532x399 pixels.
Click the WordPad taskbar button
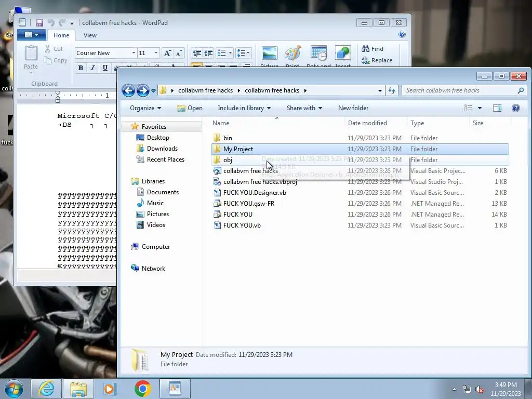(175, 389)
